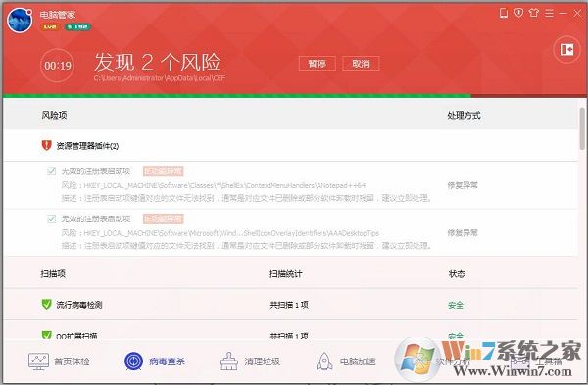Image resolution: width=588 pixels, height=385 pixels.
Task: Click the Notepad++64 registry path text
Action: 224,185
